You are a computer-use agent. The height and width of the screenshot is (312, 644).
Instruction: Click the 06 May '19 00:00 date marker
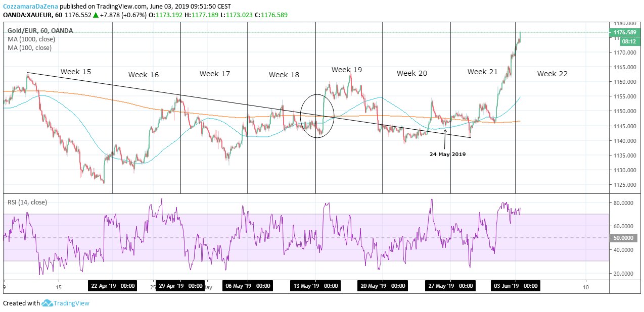248,286
